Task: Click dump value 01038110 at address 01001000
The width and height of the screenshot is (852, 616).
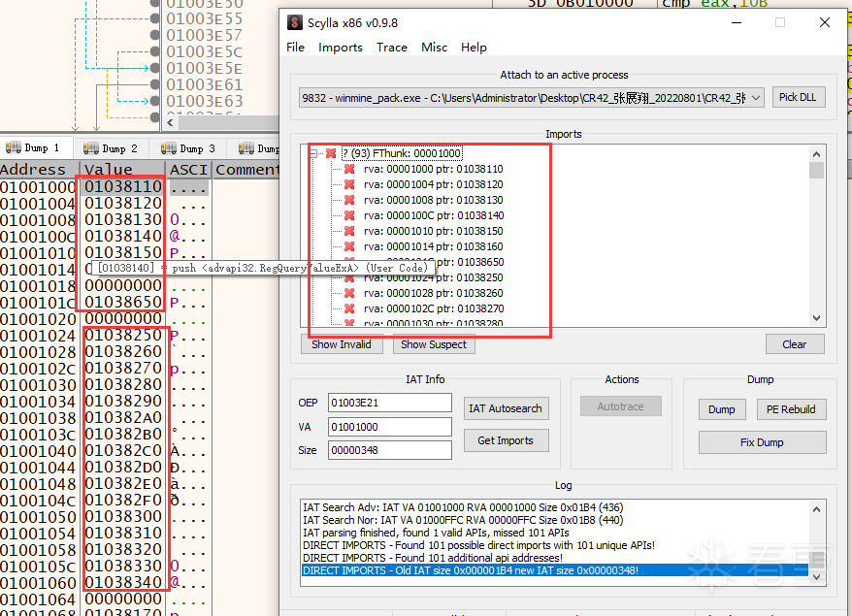Action: (123, 187)
